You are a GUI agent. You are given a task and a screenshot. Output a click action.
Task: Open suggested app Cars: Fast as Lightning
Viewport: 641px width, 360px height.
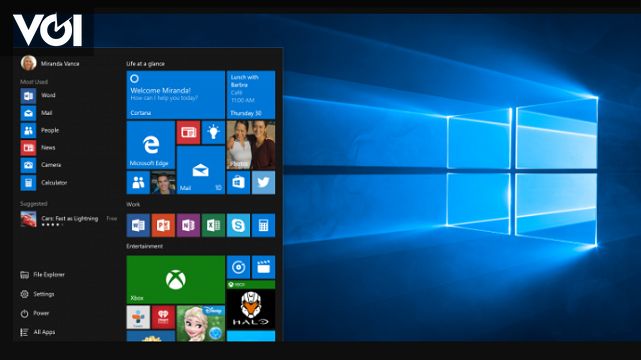click(69, 220)
